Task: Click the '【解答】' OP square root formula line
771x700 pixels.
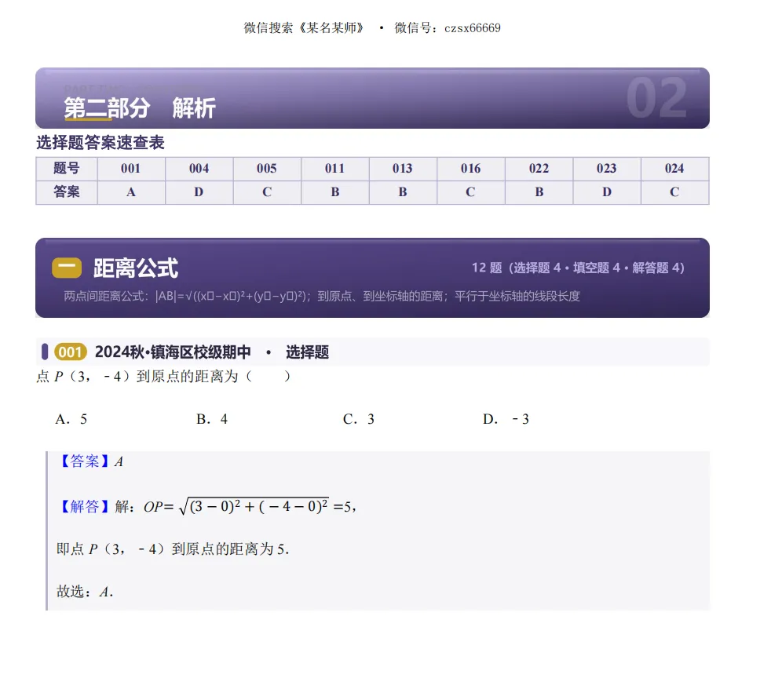Action: (x=206, y=506)
